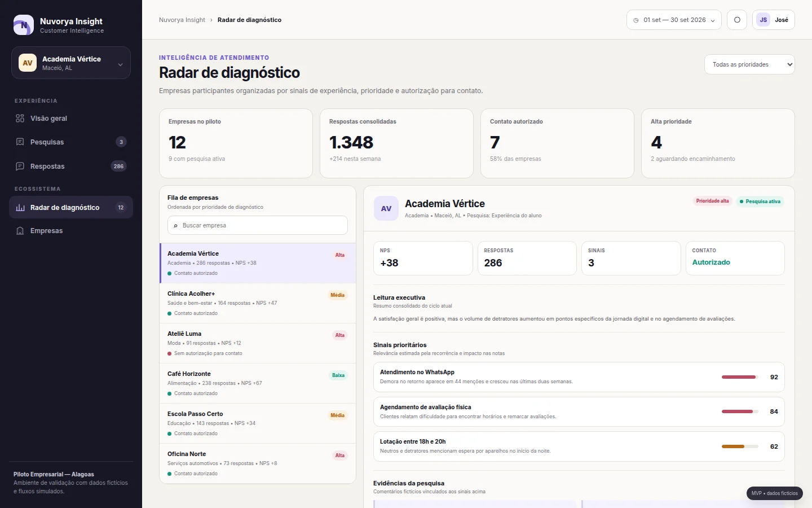Click the Empresas building icon
This screenshot has width=812, height=508.
click(20, 231)
